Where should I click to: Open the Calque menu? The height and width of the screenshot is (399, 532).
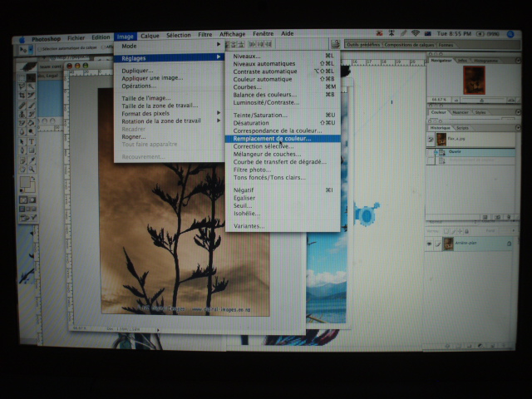150,36
